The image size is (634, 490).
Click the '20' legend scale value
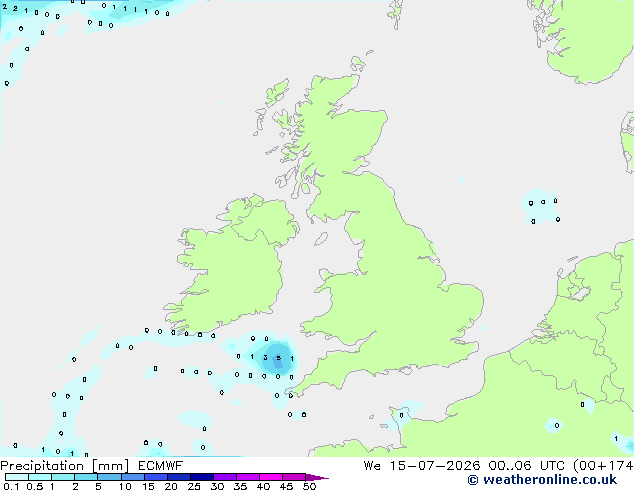point(171,486)
